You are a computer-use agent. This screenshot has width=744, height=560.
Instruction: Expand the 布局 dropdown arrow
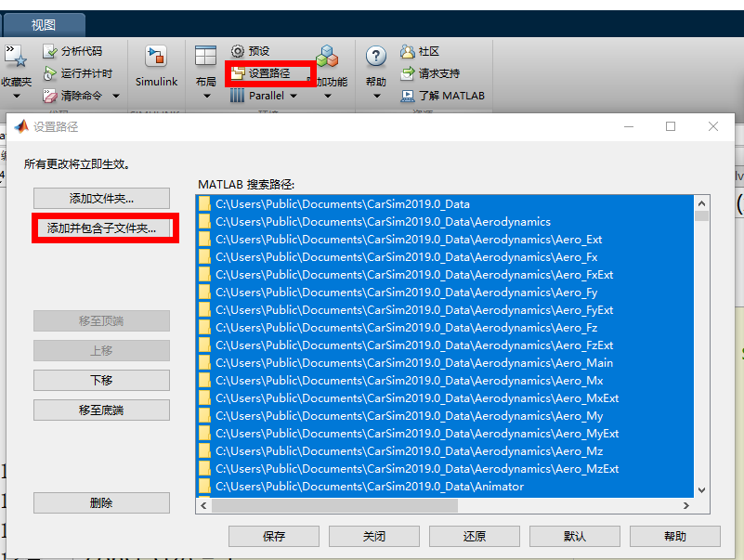206,97
